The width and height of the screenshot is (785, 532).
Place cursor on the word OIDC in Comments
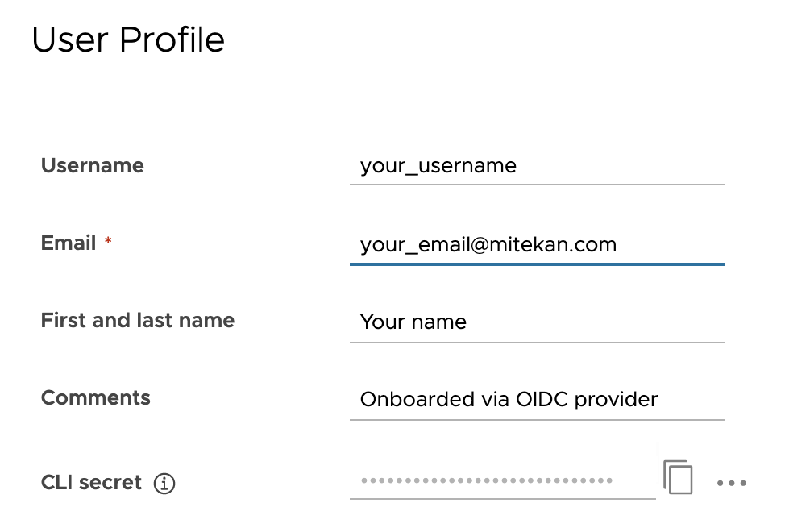[542, 399]
